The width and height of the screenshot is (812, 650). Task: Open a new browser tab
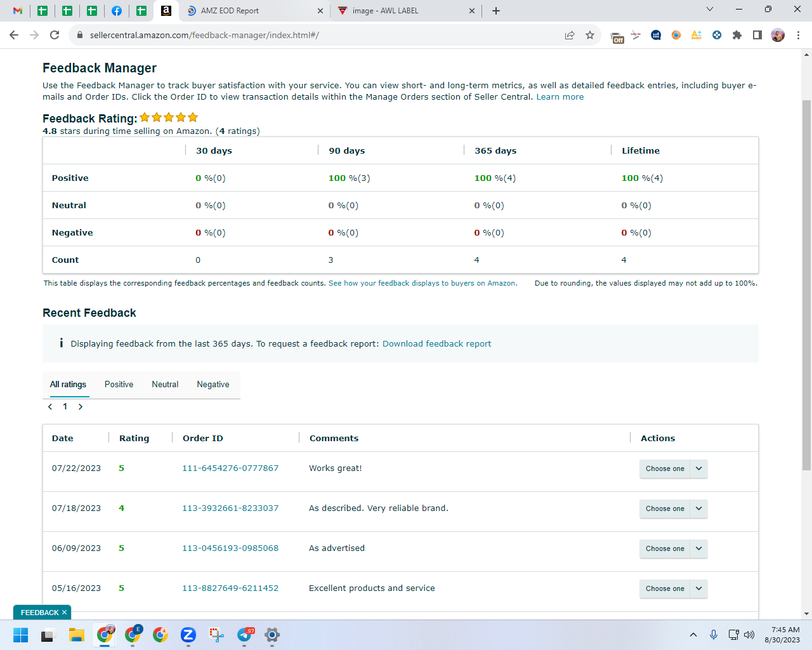tap(496, 11)
